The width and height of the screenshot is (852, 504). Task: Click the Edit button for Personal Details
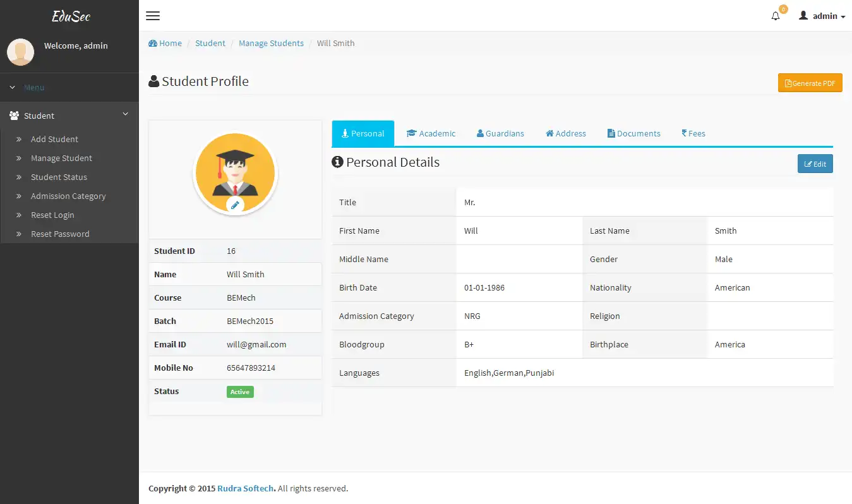point(815,164)
